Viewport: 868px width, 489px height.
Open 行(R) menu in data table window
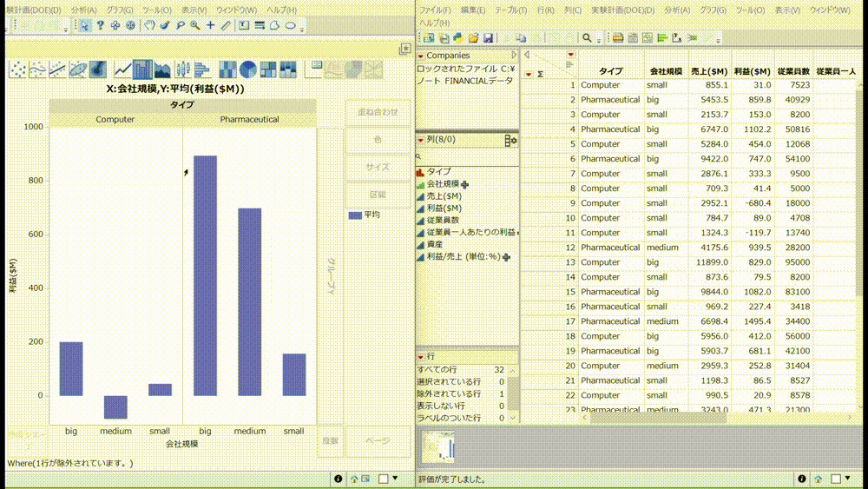pyautogui.click(x=545, y=10)
